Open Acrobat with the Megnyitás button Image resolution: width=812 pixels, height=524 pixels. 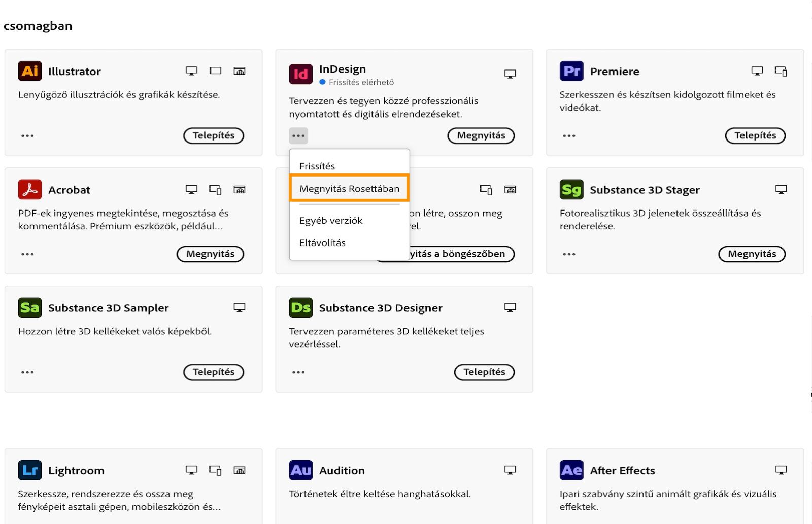210,254
